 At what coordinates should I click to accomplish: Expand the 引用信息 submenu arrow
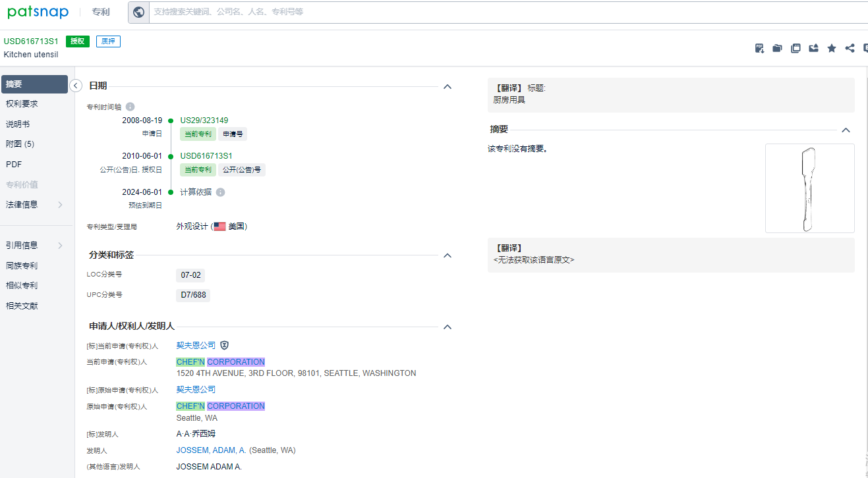[60, 246]
